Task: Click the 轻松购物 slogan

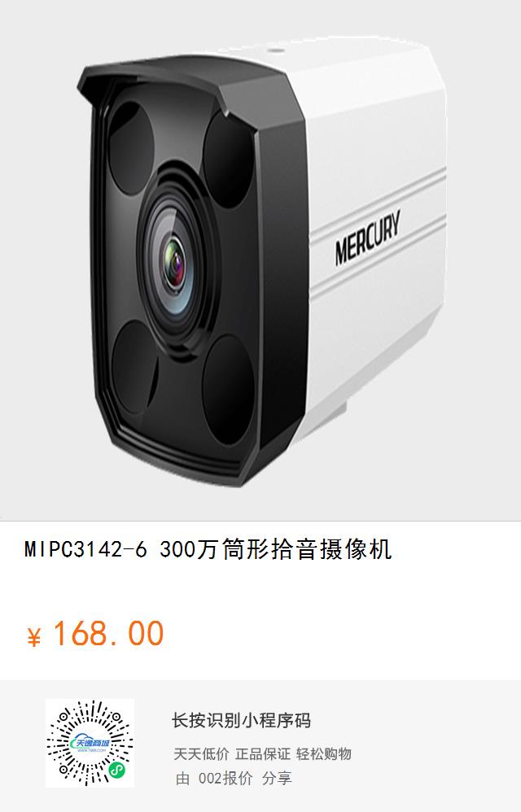Action: [x=324, y=753]
